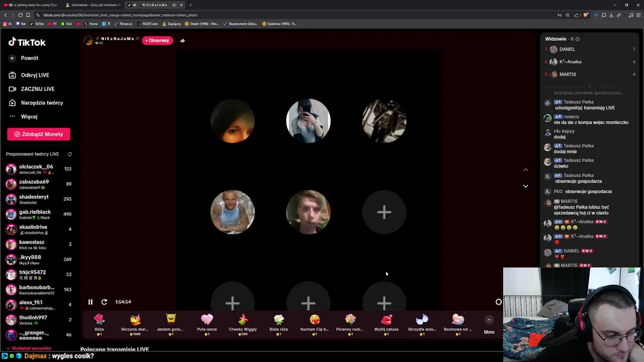The image size is (644, 362).
Task: Open browser downloads icon
Action: pyautogui.click(x=611, y=15)
